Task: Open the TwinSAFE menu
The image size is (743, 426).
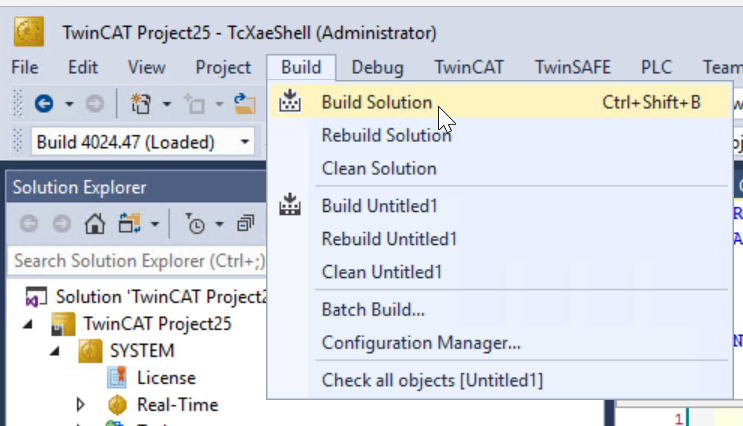Action: (572, 67)
